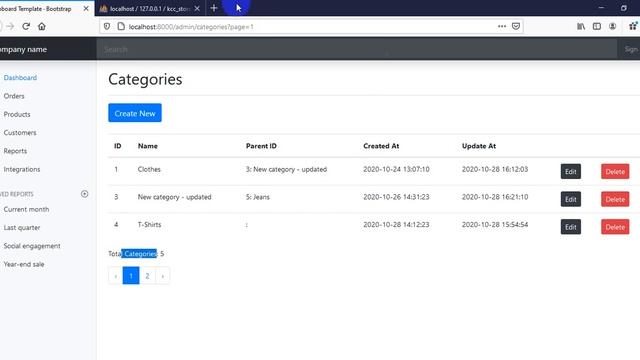The image size is (640, 360).
Task: Open Social engagement saved report
Action: [x=32, y=246]
